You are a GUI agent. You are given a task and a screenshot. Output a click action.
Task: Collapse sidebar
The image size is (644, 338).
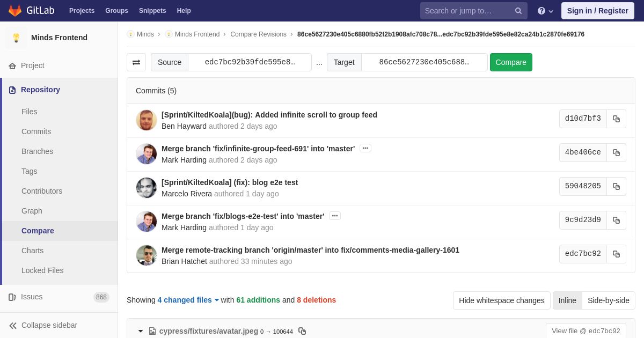[x=43, y=325]
